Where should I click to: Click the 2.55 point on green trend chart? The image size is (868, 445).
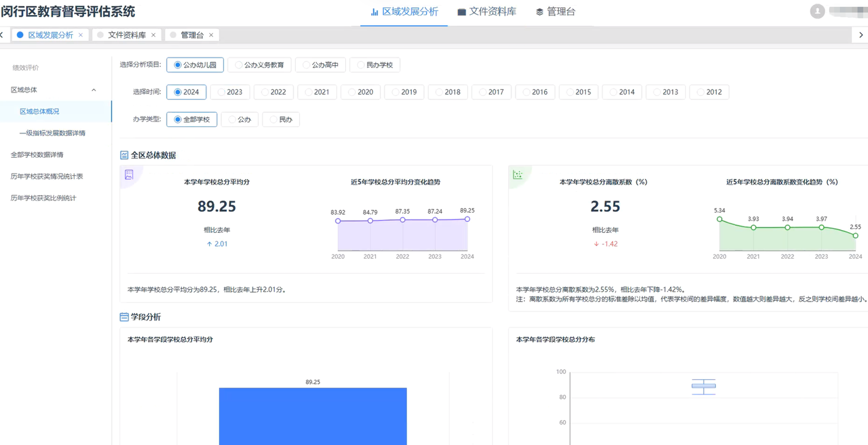coord(855,236)
